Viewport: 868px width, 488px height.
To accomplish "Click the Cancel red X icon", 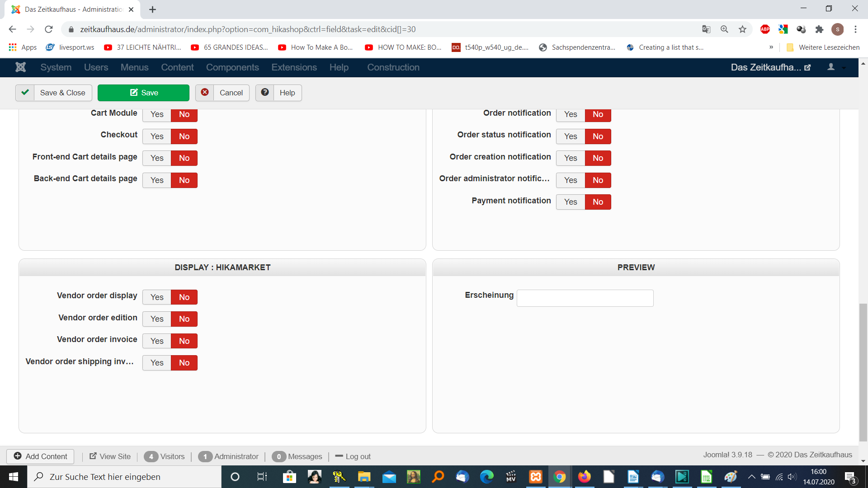I will point(205,92).
